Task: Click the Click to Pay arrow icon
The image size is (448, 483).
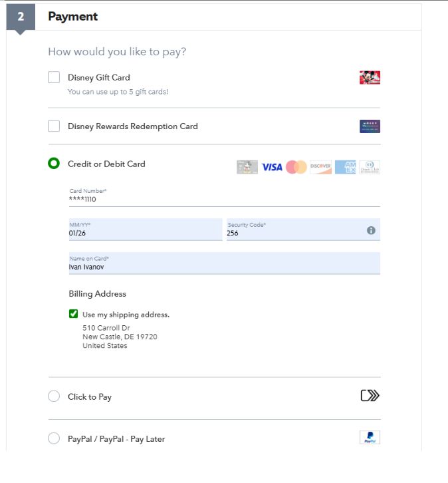Action: pos(370,396)
